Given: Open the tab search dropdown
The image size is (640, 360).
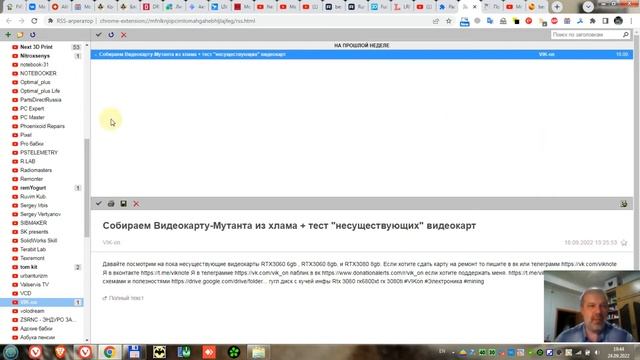Looking at the screenshot, I should point(588,7).
